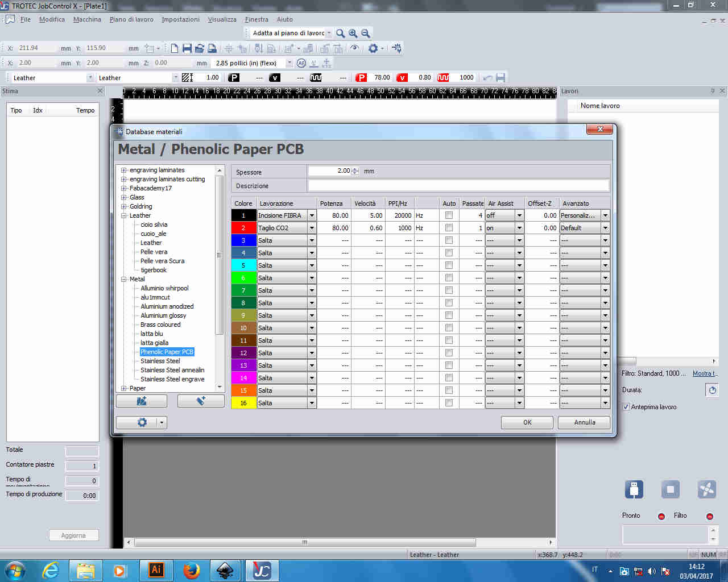Toggle Auto checkbox for color 3 row
Image resolution: width=728 pixels, height=582 pixels.
[449, 240]
